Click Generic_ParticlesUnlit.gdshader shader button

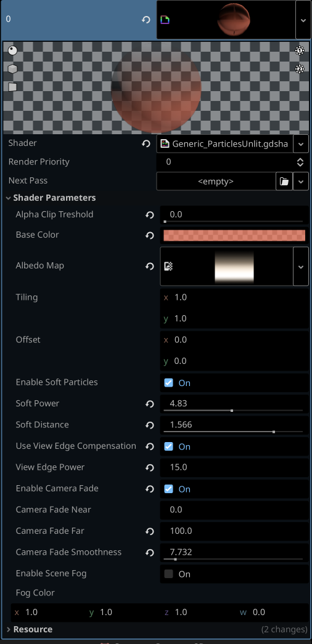click(x=225, y=143)
